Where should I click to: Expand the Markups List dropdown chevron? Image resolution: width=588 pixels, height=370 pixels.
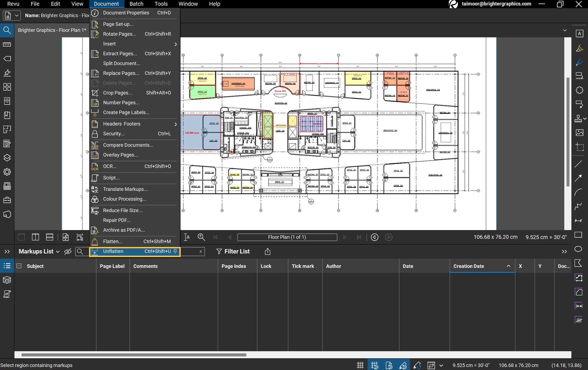tap(58, 251)
